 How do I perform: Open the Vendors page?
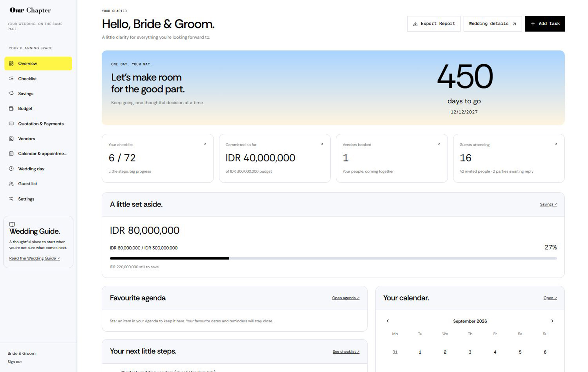click(38, 139)
